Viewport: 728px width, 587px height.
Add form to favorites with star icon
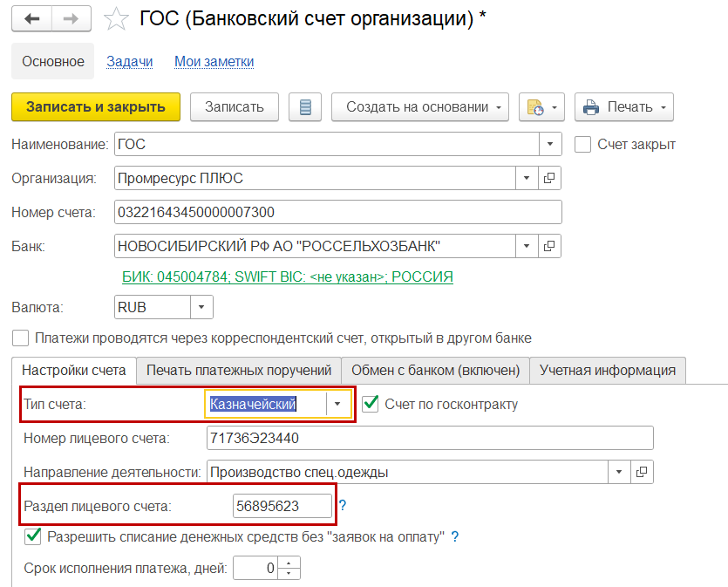[x=116, y=20]
